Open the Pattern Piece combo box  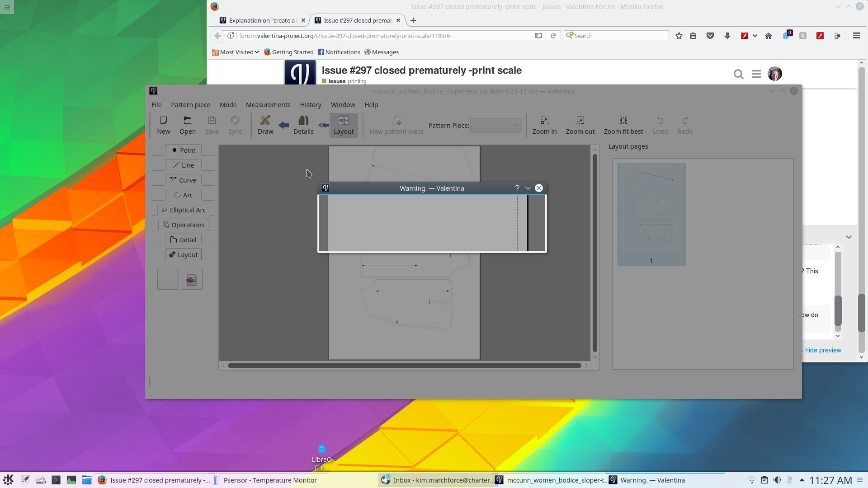(x=496, y=126)
